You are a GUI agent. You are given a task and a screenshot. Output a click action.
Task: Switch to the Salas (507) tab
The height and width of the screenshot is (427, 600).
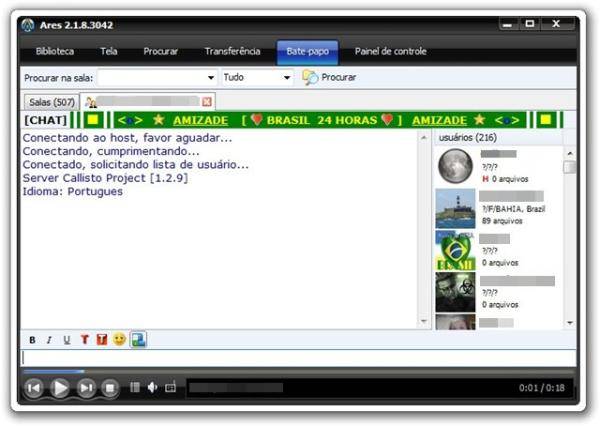click(52, 102)
